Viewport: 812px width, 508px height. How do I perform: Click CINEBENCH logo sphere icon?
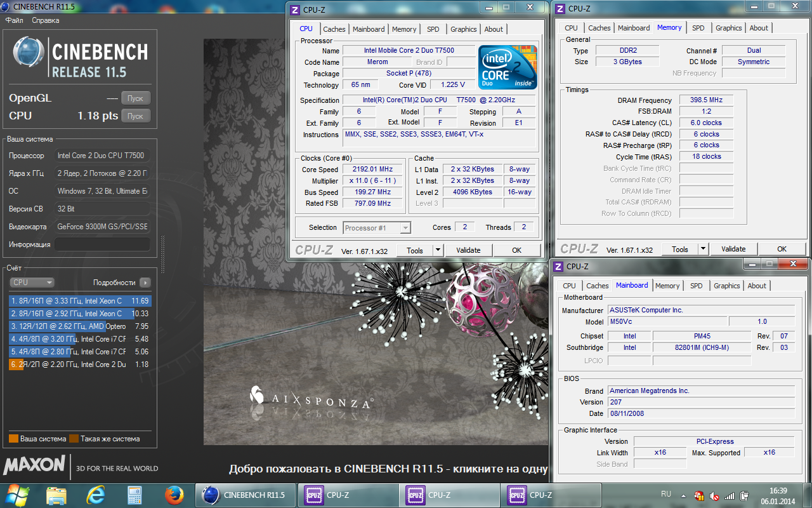(x=29, y=53)
